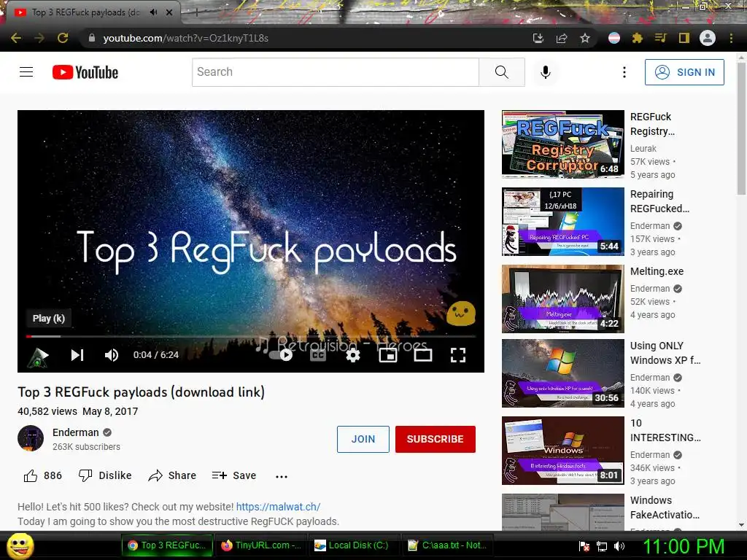The height and width of the screenshot is (560, 747).
Task: Like the video with thumbs up
Action: click(x=43, y=475)
